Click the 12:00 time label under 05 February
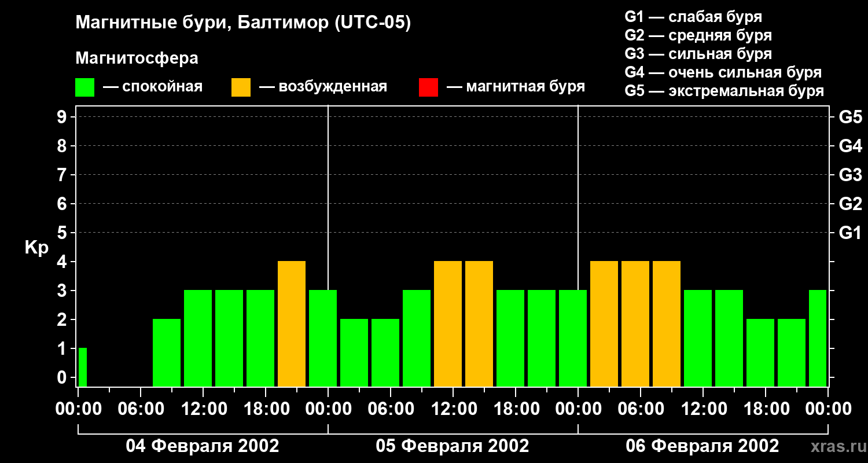The image size is (868, 463). [x=453, y=410]
